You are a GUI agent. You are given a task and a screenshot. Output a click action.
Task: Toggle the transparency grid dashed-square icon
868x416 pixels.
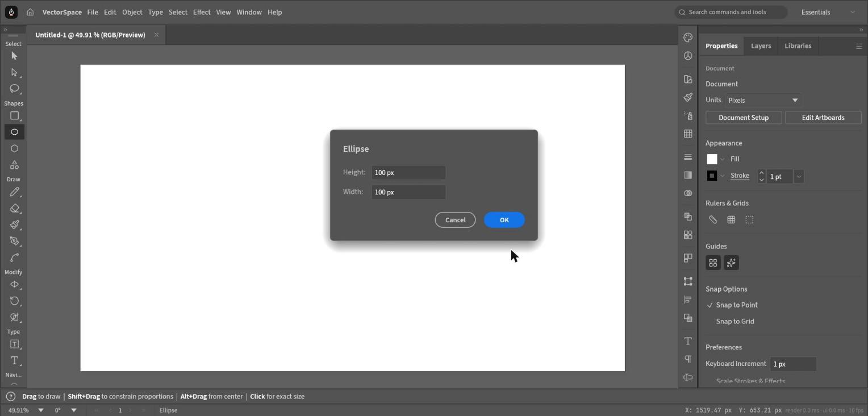pos(749,219)
